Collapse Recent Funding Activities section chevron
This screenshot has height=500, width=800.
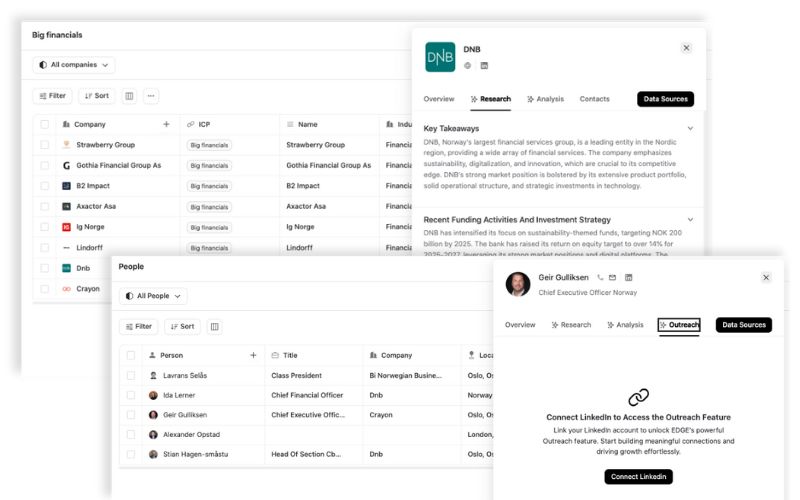690,220
